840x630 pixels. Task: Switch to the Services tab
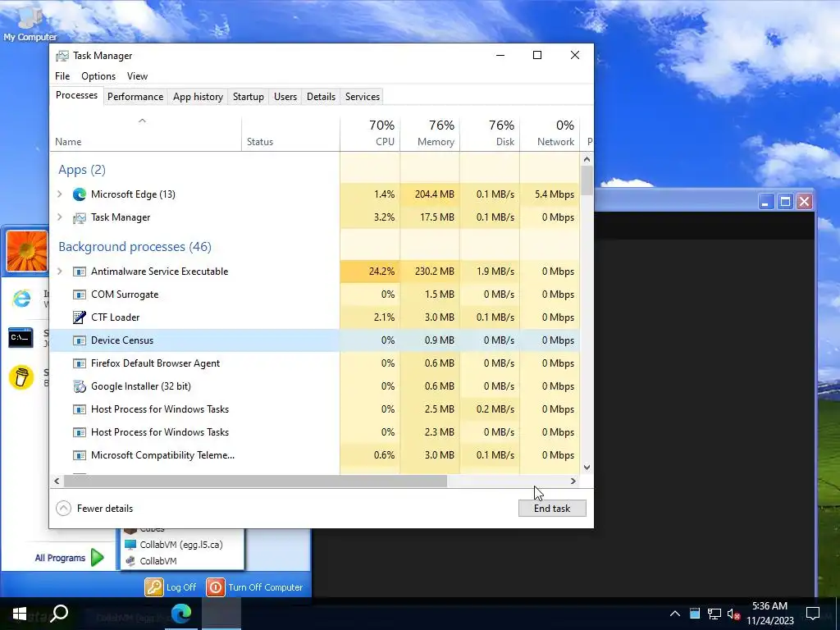point(362,97)
